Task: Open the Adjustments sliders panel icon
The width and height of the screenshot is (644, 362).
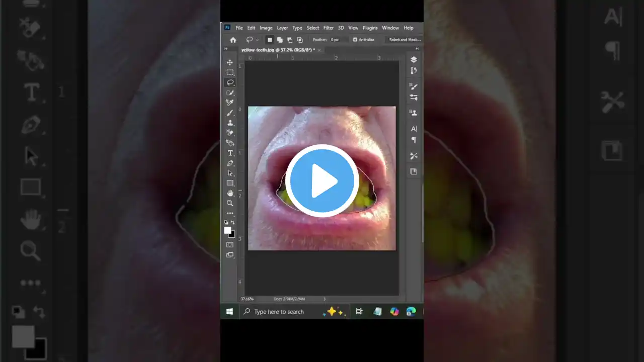Action: click(x=414, y=98)
